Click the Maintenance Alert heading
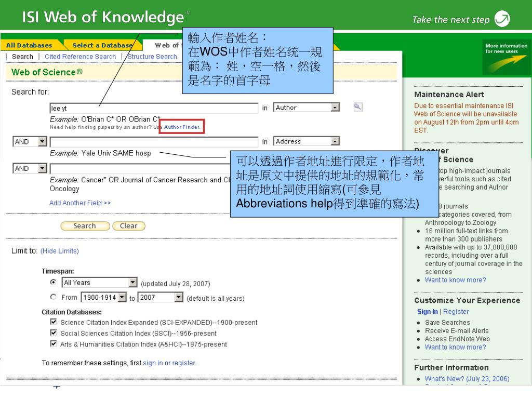Viewport: 532px width, 399px height. click(449, 95)
